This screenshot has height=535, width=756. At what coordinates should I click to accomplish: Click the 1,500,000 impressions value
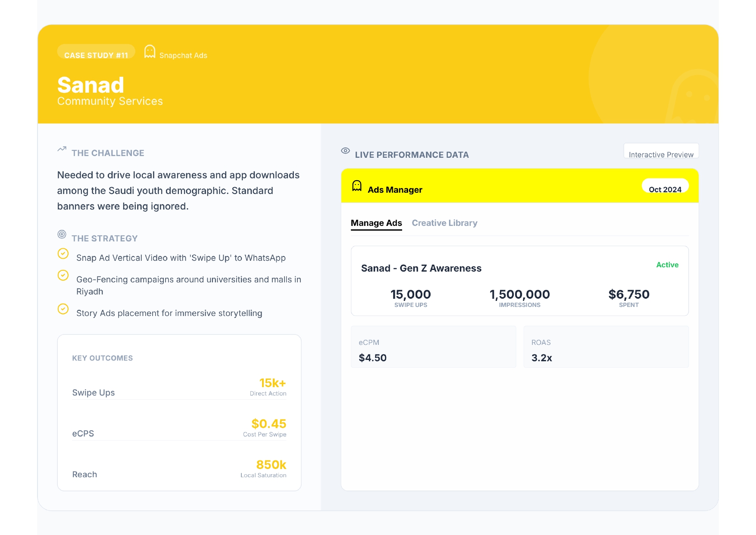pyautogui.click(x=520, y=294)
